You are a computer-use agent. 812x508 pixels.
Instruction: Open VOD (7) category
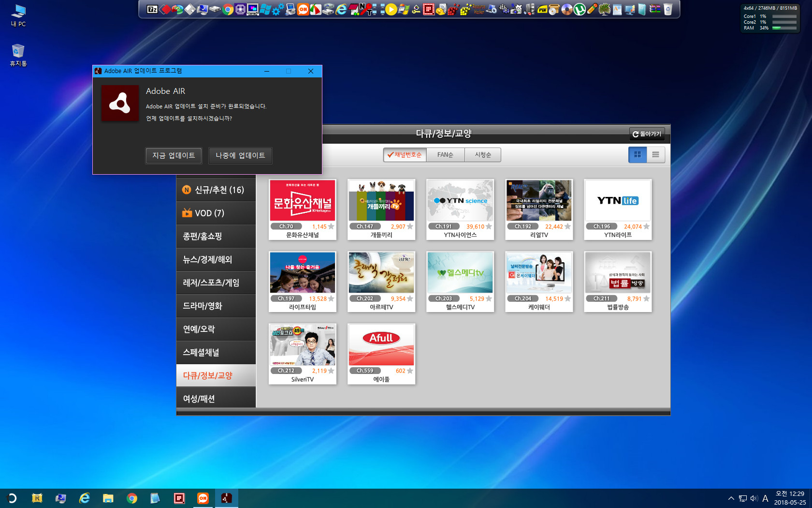pos(216,213)
